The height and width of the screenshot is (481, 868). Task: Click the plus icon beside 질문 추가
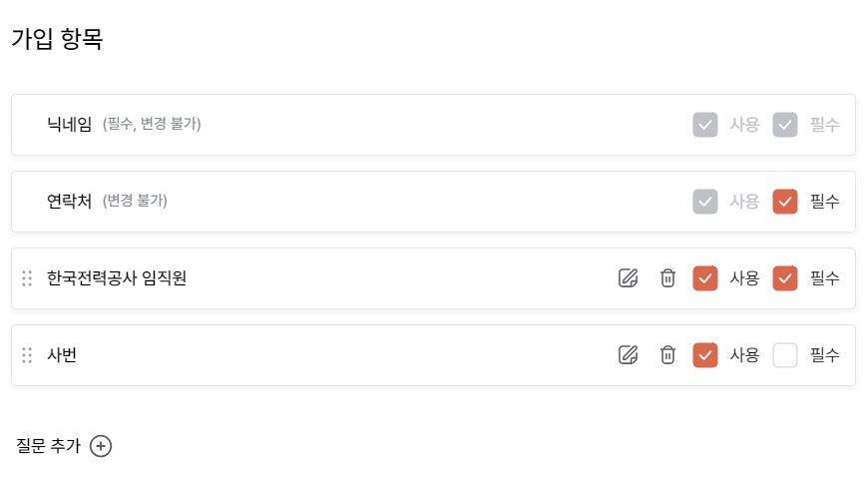[101, 446]
